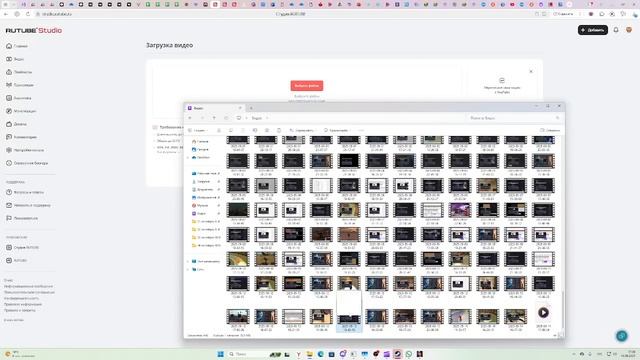The height and width of the screenshot is (360, 640).
Task: Click the RUTUBE Studio logo
Action: (x=34, y=31)
